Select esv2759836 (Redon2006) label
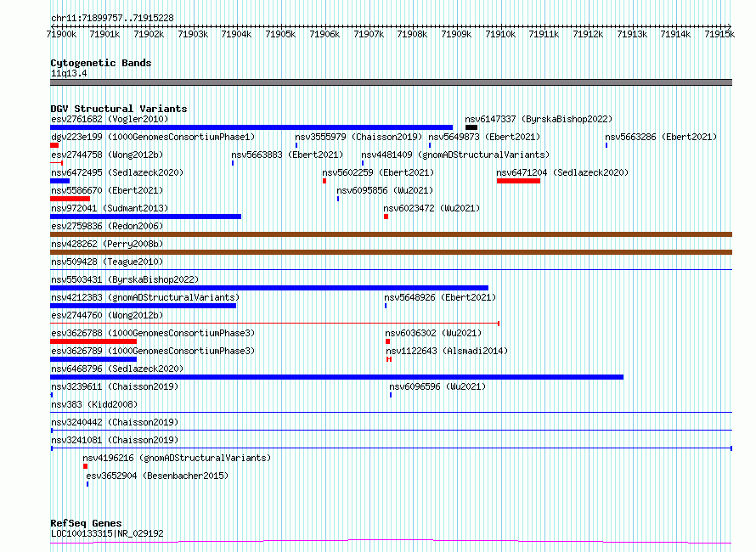This screenshot has width=756, height=552. pyautogui.click(x=107, y=226)
